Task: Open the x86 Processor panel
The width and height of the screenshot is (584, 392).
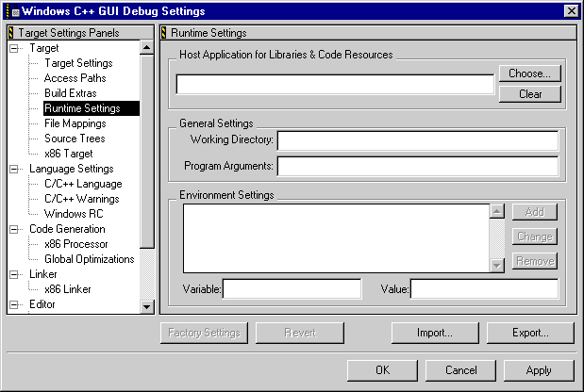Action: point(76,244)
